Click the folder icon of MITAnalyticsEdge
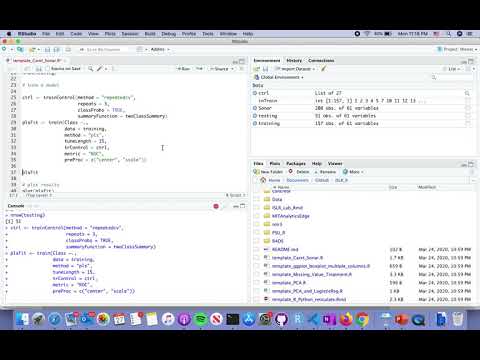Screen dimensions: 480x360 click(x=267, y=216)
